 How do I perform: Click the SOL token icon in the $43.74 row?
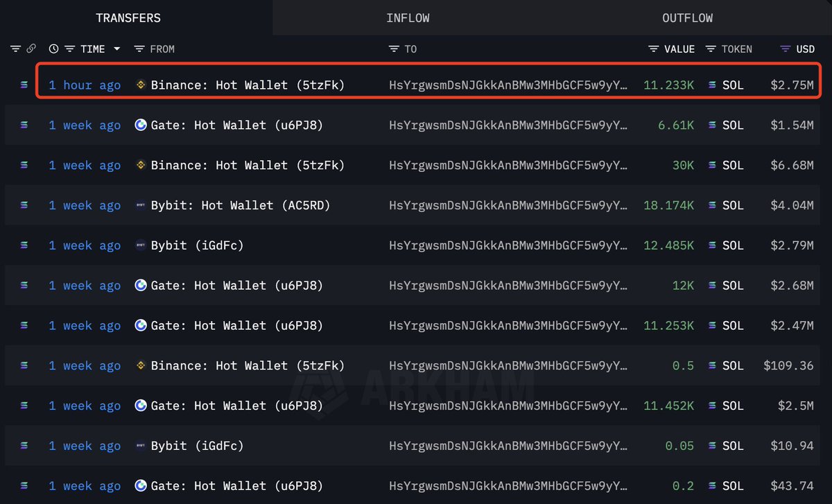[x=712, y=487]
